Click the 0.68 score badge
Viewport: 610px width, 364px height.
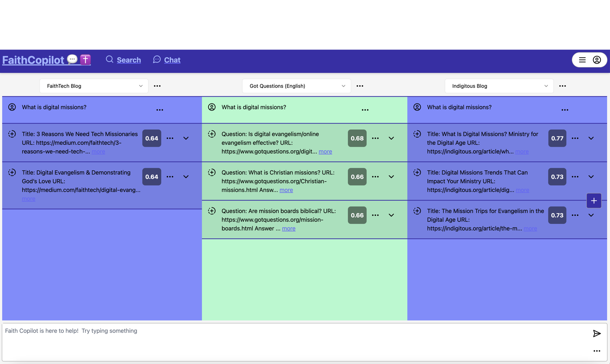tap(357, 138)
